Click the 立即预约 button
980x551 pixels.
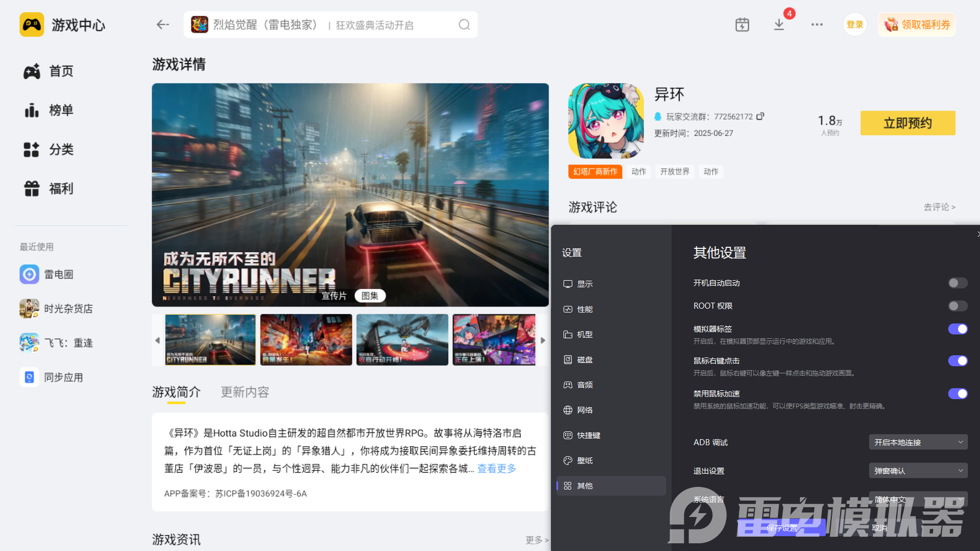tap(908, 123)
